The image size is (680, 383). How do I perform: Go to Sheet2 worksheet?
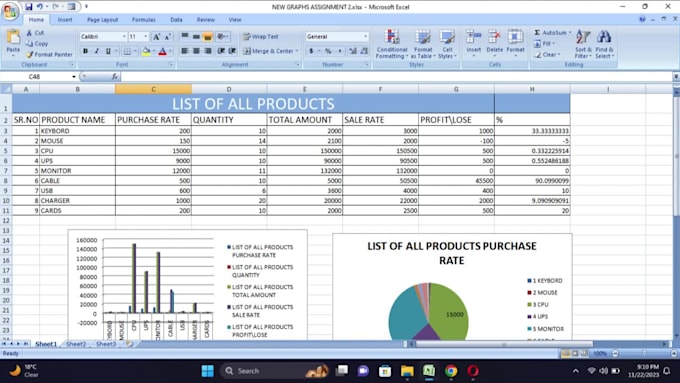coord(76,344)
